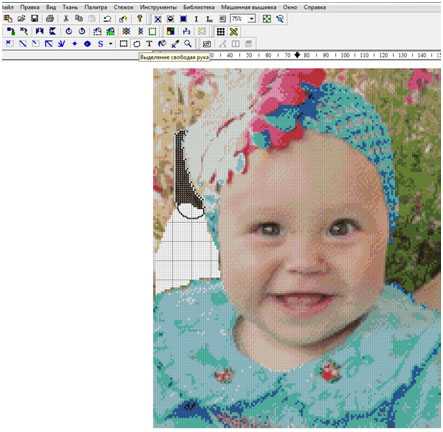Open the Инструменты menu

tap(158, 7)
